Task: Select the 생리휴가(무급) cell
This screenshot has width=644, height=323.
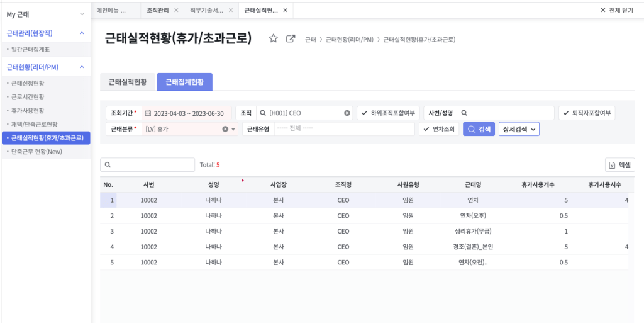Action: [473, 231]
